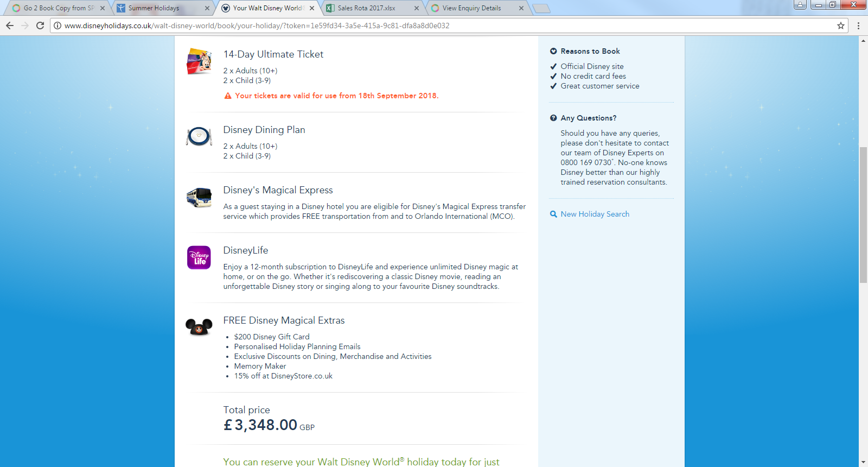Bookmark this page with the star icon

[841, 26]
